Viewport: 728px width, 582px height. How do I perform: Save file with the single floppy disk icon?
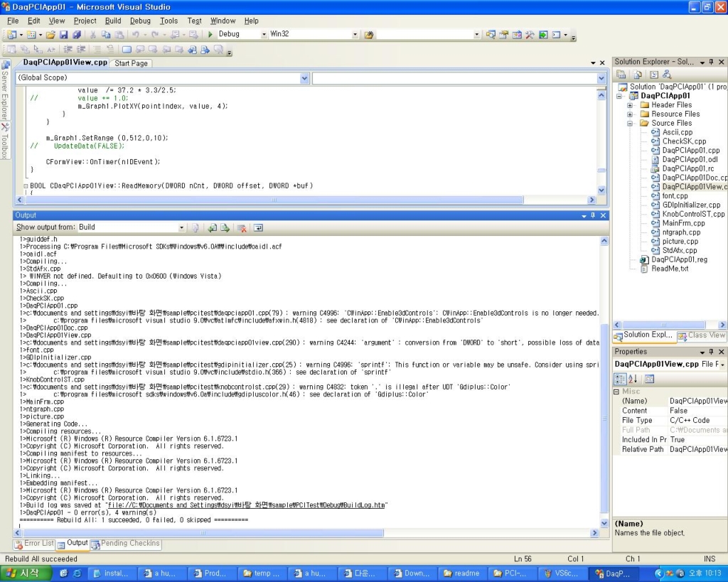coord(63,34)
